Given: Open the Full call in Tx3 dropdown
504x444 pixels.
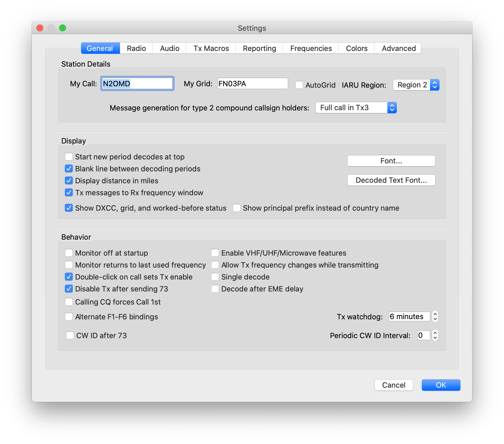Looking at the screenshot, I should point(356,108).
